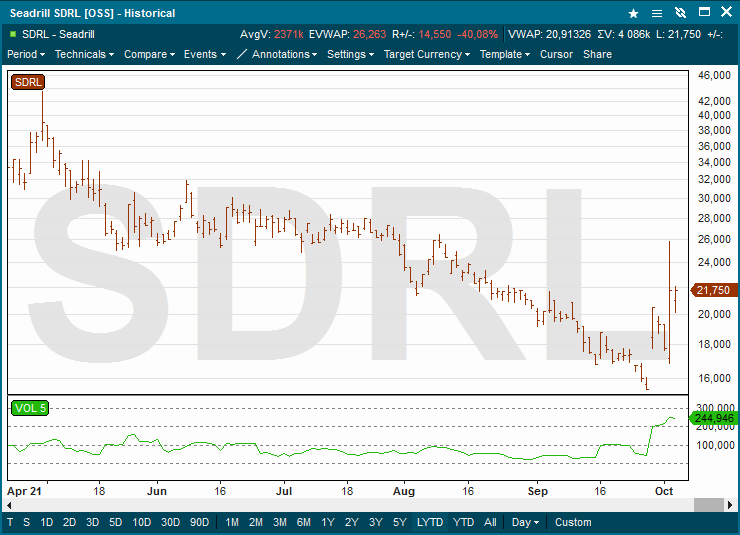Close the Seadrill chart window
Screen dimensions: 740x535
[x=726, y=12]
